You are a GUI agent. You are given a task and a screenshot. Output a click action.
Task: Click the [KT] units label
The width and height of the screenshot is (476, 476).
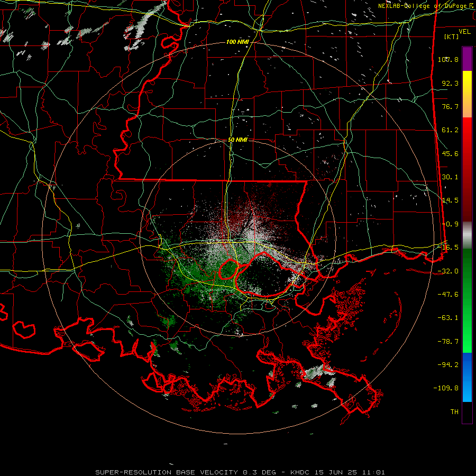click(452, 36)
